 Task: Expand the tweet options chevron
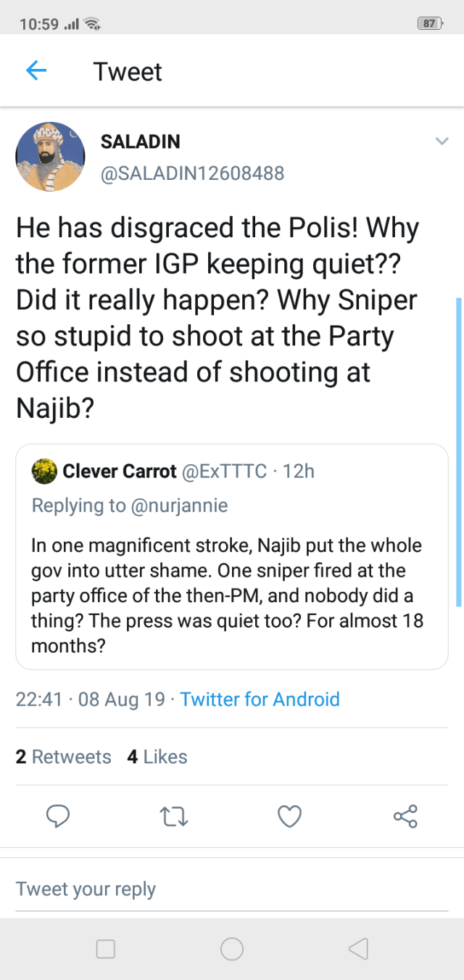[x=441, y=141]
